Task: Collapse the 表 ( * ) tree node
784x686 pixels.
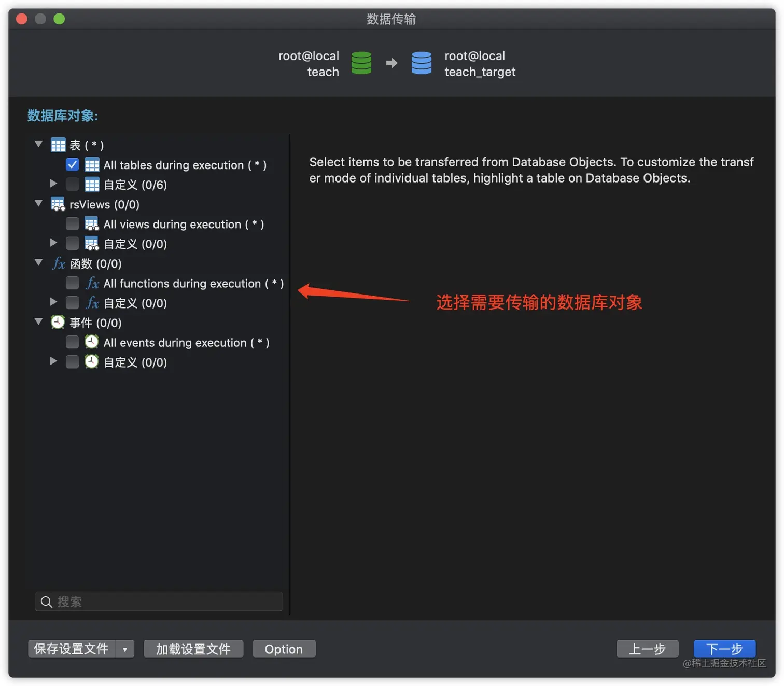Action: click(x=38, y=144)
